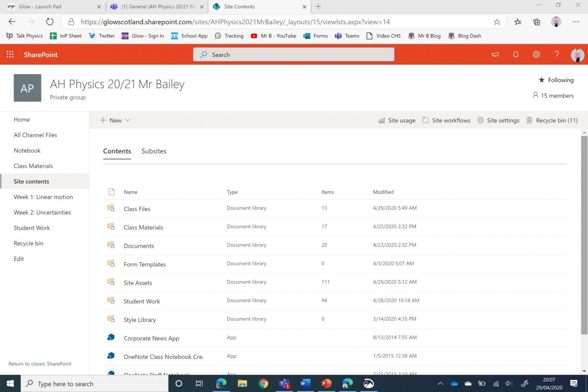Open Site workflows
This screenshot has width=588, height=392.
pyautogui.click(x=446, y=120)
